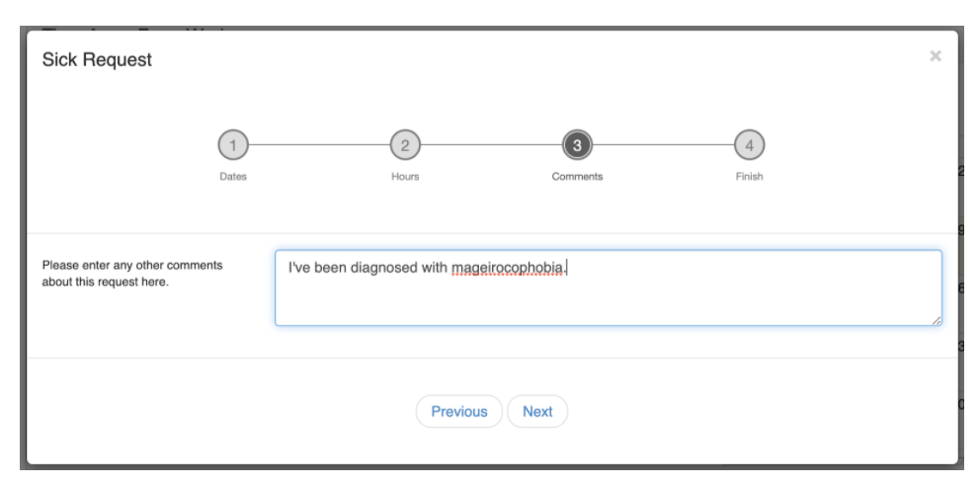Click the connector line between steps 3 and 4
The width and height of the screenshot is (980, 488).
point(662,145)
